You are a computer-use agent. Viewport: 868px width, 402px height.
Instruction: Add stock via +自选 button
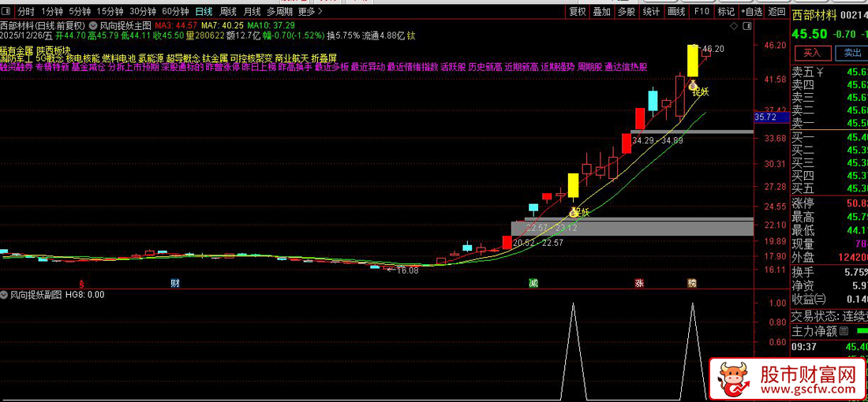click(750, 11)
